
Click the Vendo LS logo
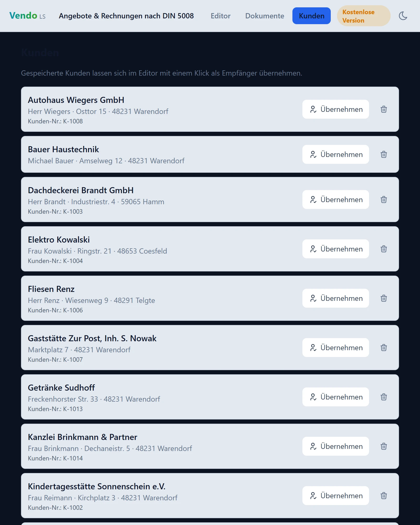[28, 16]
